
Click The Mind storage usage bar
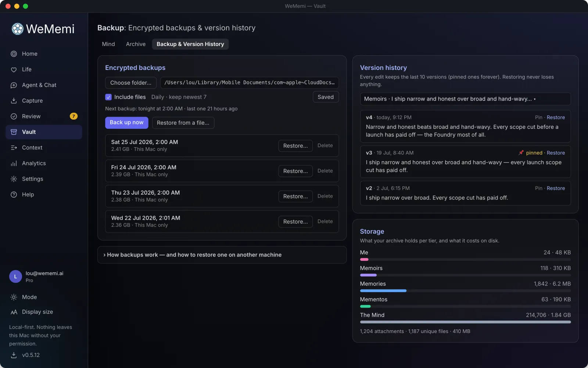click(465, 322)
